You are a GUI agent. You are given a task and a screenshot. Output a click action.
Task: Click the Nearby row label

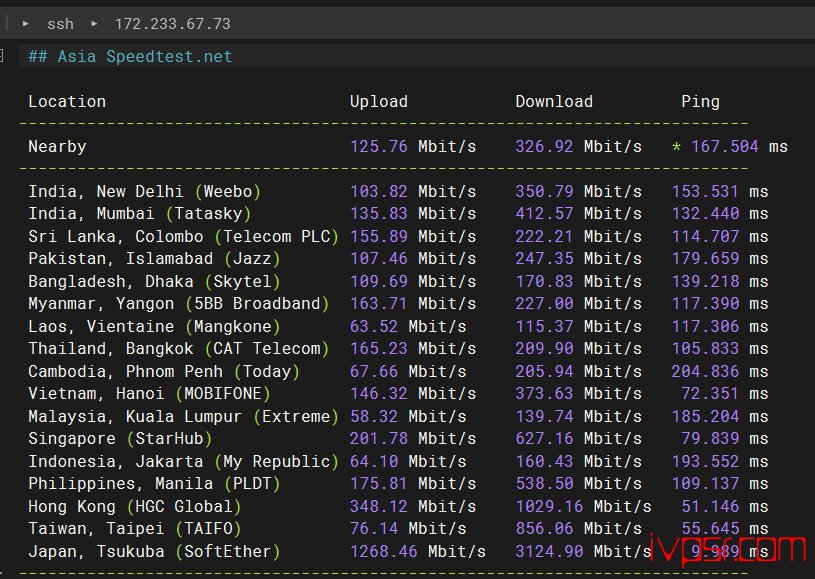click(57, 147)
